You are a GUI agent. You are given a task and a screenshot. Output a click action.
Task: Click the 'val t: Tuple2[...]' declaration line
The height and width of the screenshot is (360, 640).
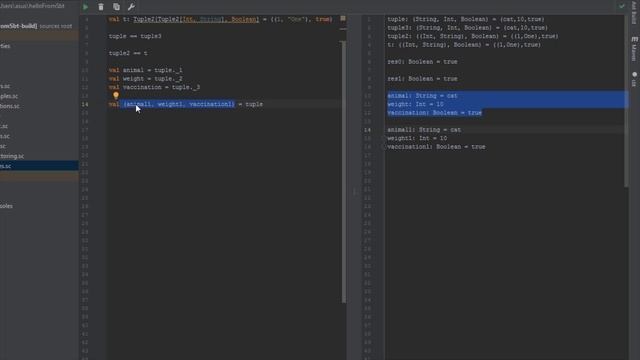point(220,19)
